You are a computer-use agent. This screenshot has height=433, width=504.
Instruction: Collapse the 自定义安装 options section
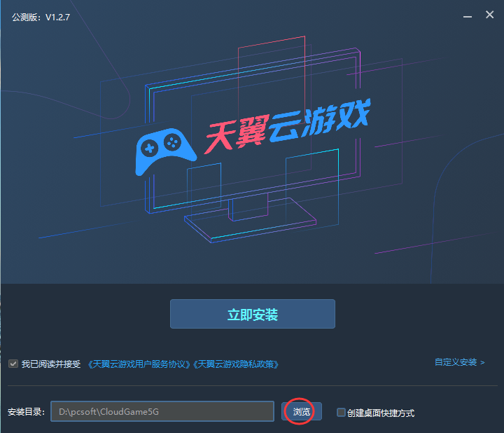click(x=456, y=362)
